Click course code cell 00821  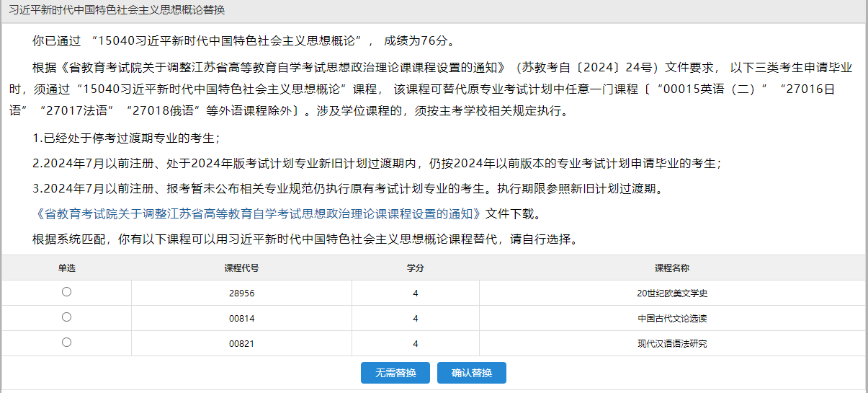tap(241, 344)
